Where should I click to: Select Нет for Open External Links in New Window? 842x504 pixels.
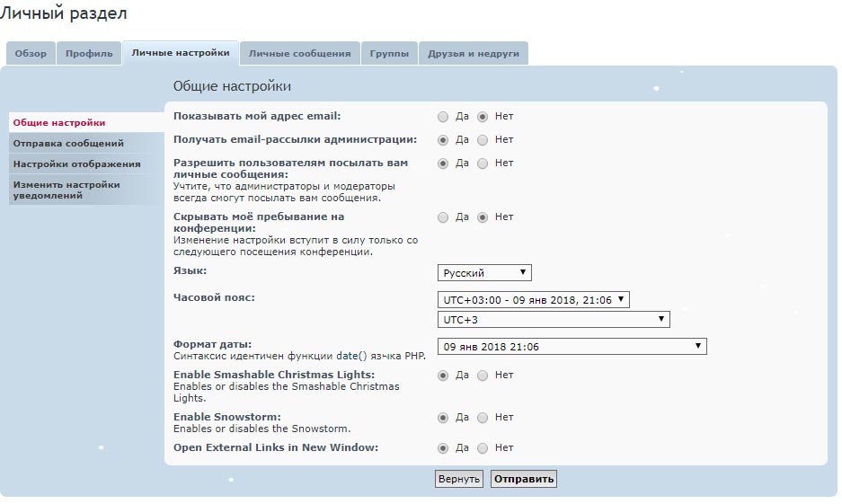pyautogui.click(x=483, y=448)
